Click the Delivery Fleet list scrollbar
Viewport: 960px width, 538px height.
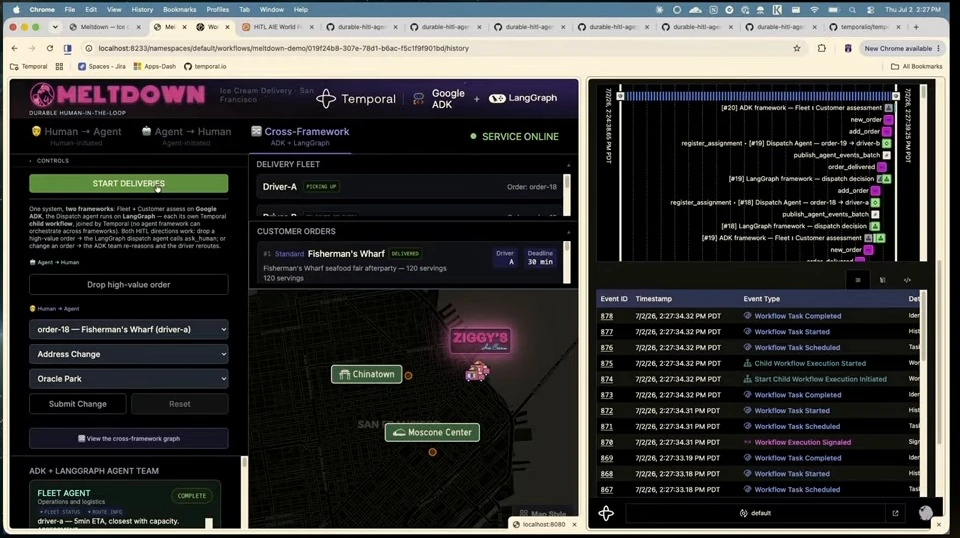pos(567,195)
